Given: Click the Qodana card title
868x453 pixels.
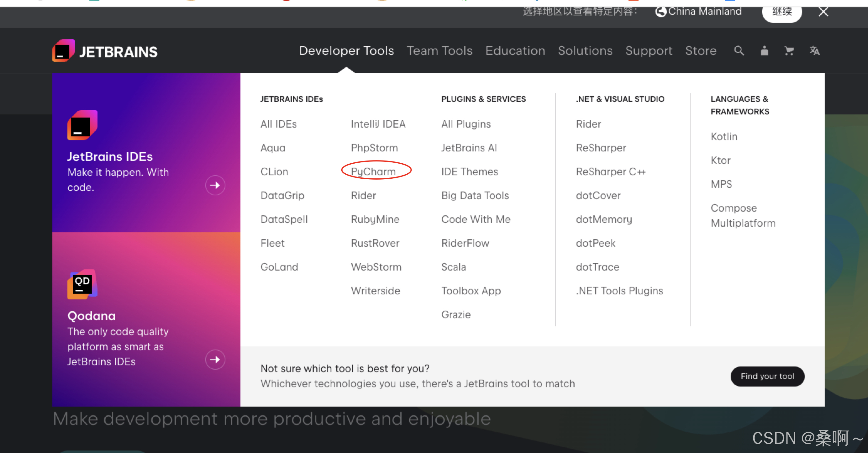Looking at the screenshot, I should pyautogui.click(x=91, y=316).
